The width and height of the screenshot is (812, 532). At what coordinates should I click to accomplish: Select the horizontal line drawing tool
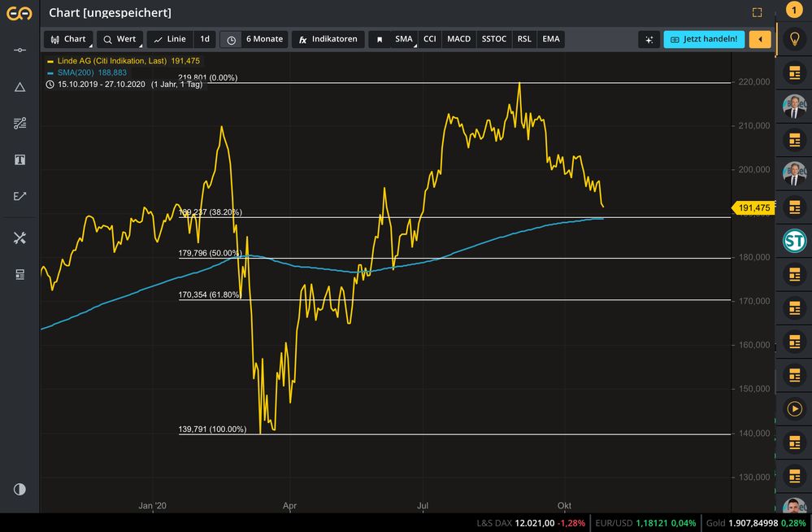click(x=20, y=50)
